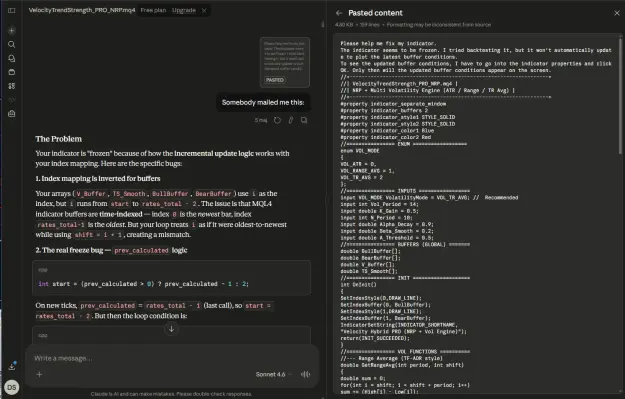The height and width of the screenshot is (399, 625).
Task: Open the Projects icon in sidebar
Action: [x=12, y=72]
